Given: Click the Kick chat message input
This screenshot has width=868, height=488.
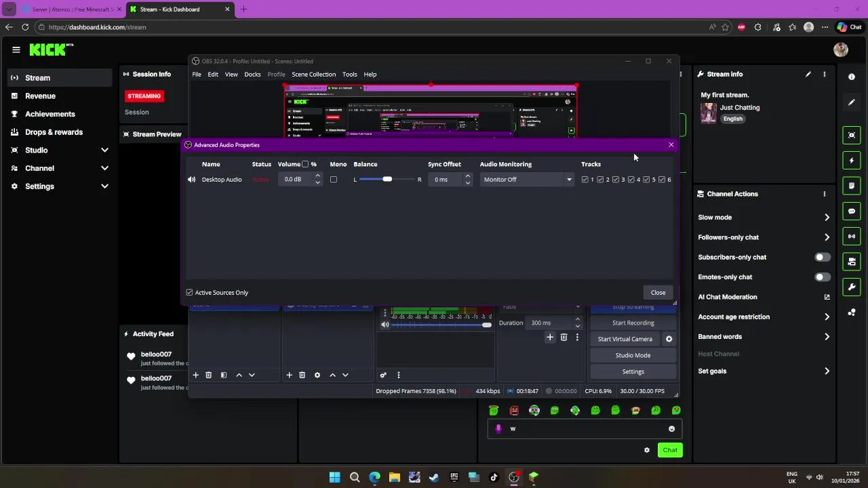Looking at the screenshot, I should pos(583,428).
